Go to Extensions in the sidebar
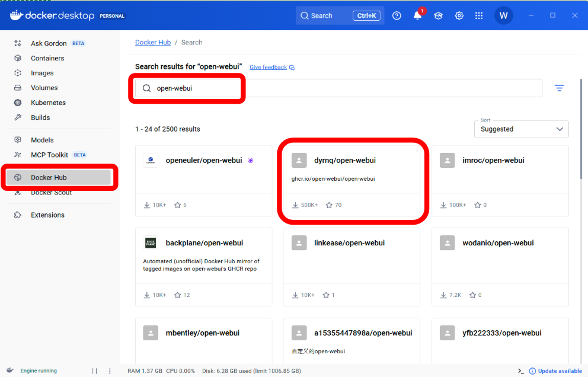This screenshot has width=588, height=377. coord(47,215)
